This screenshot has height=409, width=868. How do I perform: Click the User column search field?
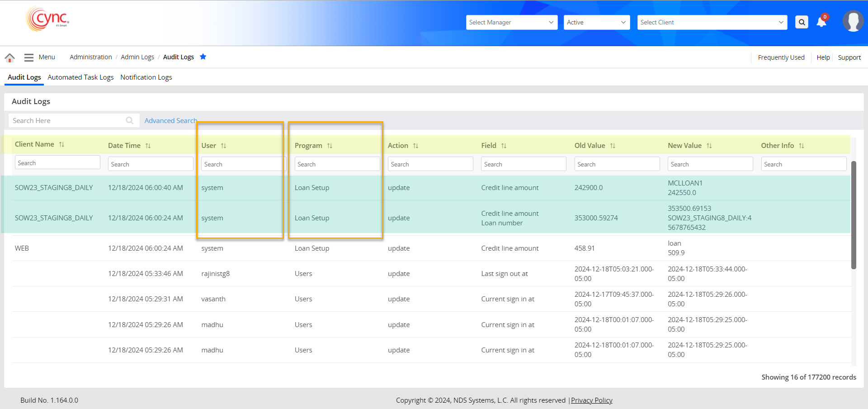[242, 164]
